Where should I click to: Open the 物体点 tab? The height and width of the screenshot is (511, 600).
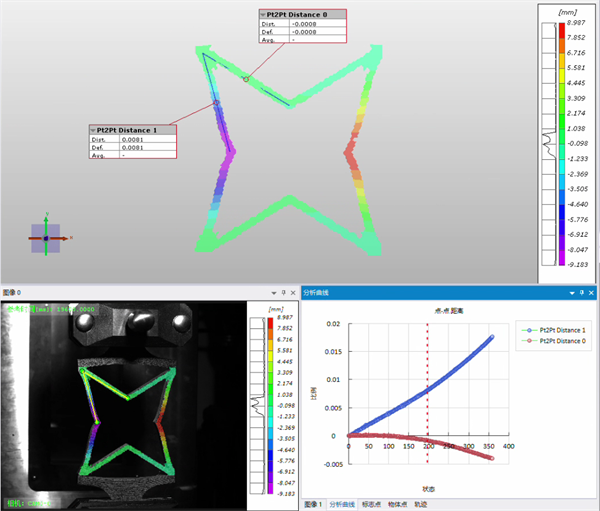(x=397, y=504)
